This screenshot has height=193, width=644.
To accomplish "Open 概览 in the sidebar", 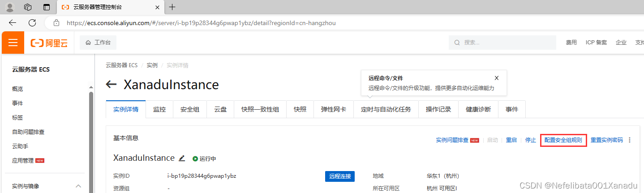I will click(x=17, y=89).
